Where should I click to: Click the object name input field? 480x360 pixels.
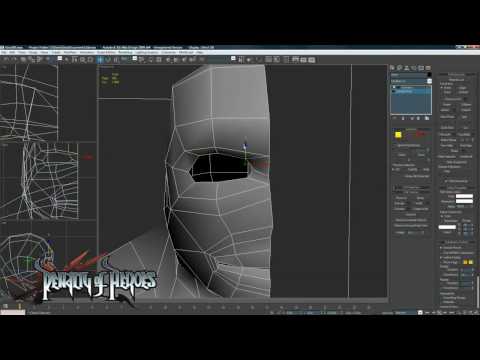(409, 75)
